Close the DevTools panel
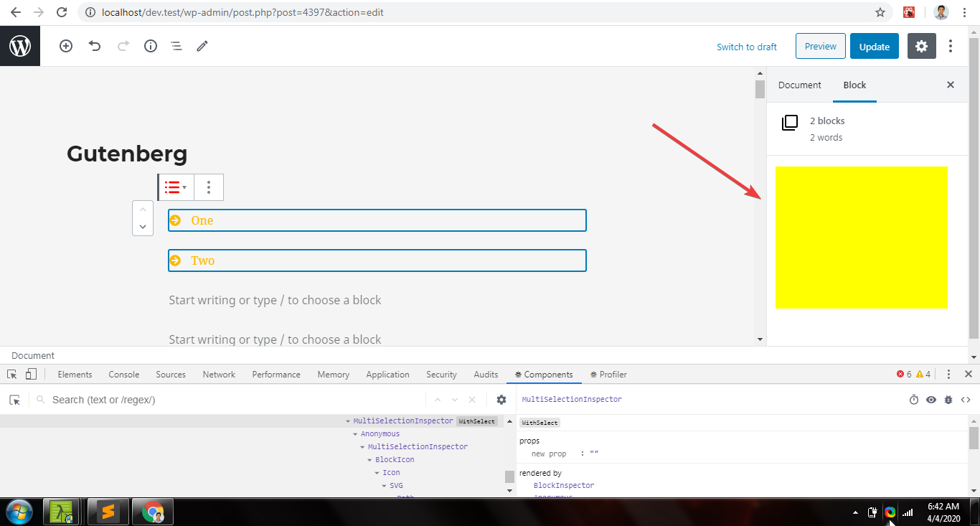 click(968, 374)
